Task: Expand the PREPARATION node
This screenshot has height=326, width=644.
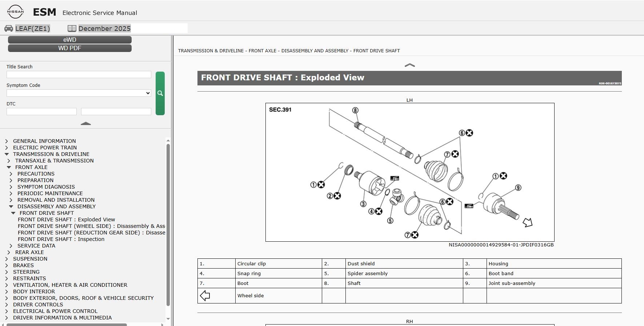Action: (x=11, y=180)
